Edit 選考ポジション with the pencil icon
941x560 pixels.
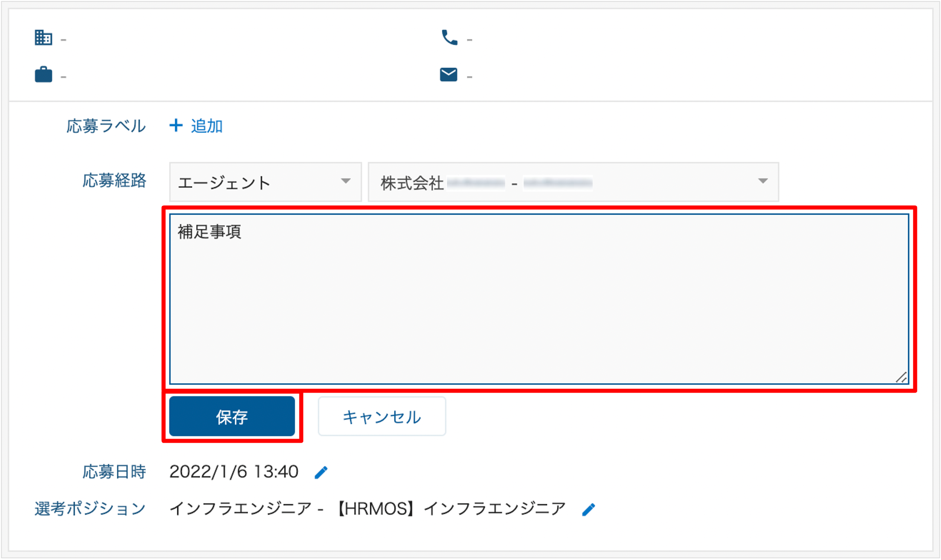[588, 509]
